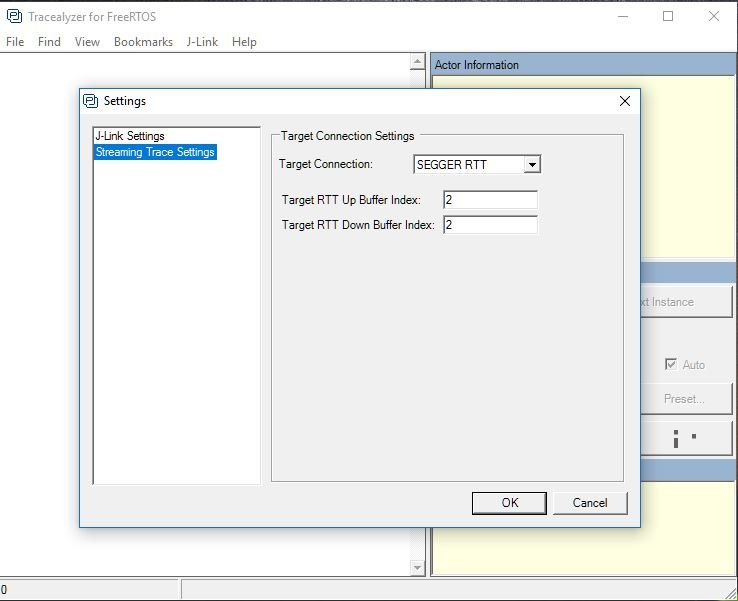Screen dimensions: 738x601
Task: Click the Cancel button
Action: coord(590,503)
